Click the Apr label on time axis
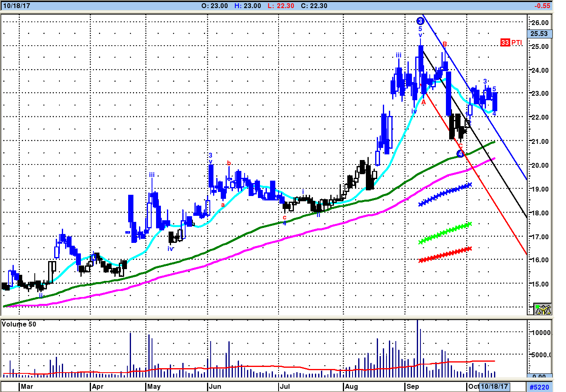Image resolution: width=566 pixels, height=392 pixels. coord(97,386)
